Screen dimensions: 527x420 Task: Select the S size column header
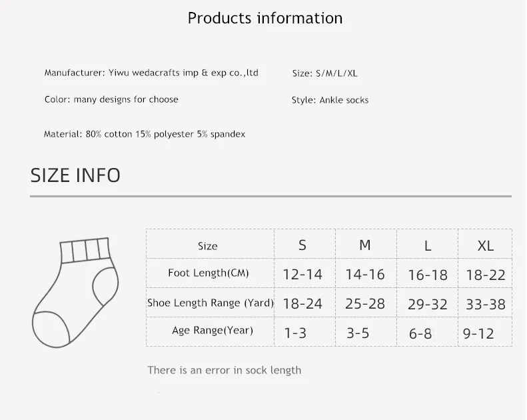coord(302,245)
